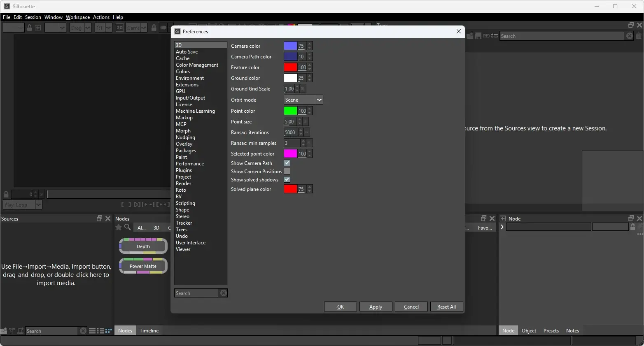The image size is (644, 346).
Task: Open the Orbit mode dropdown
Action: [x=303, y=100]
